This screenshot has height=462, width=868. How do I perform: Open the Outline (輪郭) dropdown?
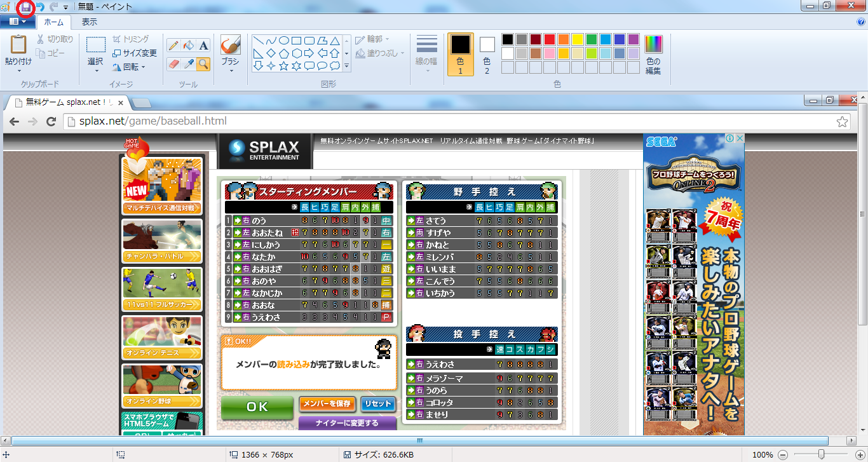(373, 39)
